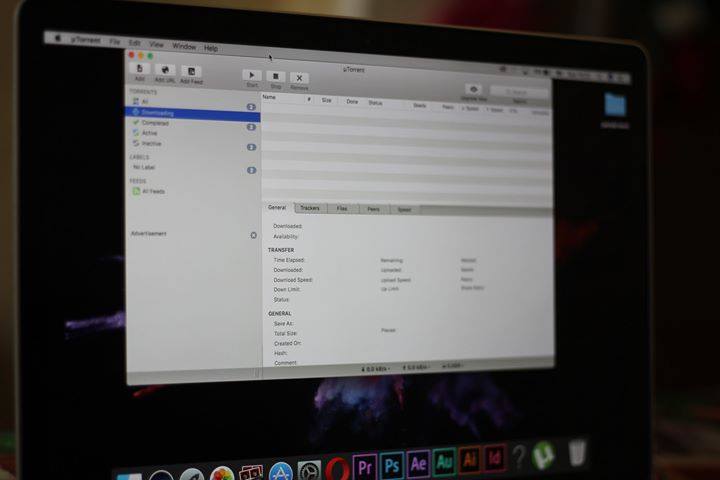Image resolution: width=720 pixels, height=480 pixels.
Task: Stop the torrent with the Stop button
Action: tap(276, 77)
